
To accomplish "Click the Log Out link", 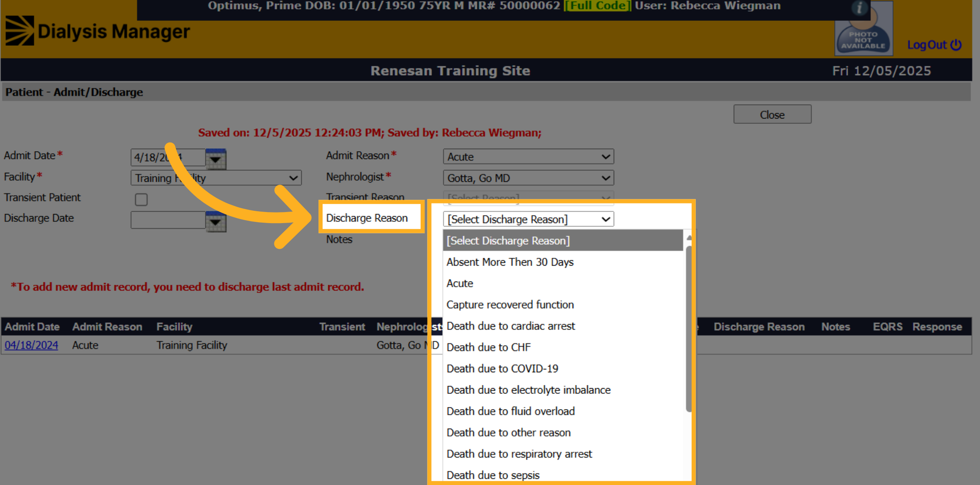I will (x=934, y=45).
